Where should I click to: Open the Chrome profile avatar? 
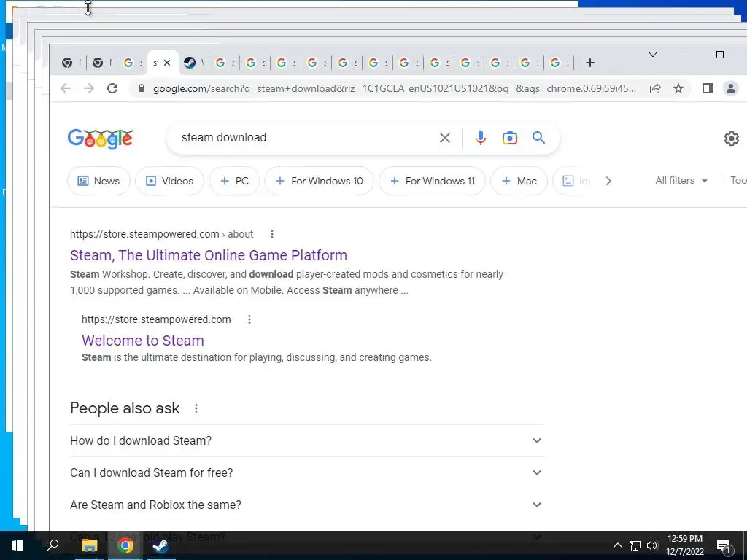pos(730,88)
